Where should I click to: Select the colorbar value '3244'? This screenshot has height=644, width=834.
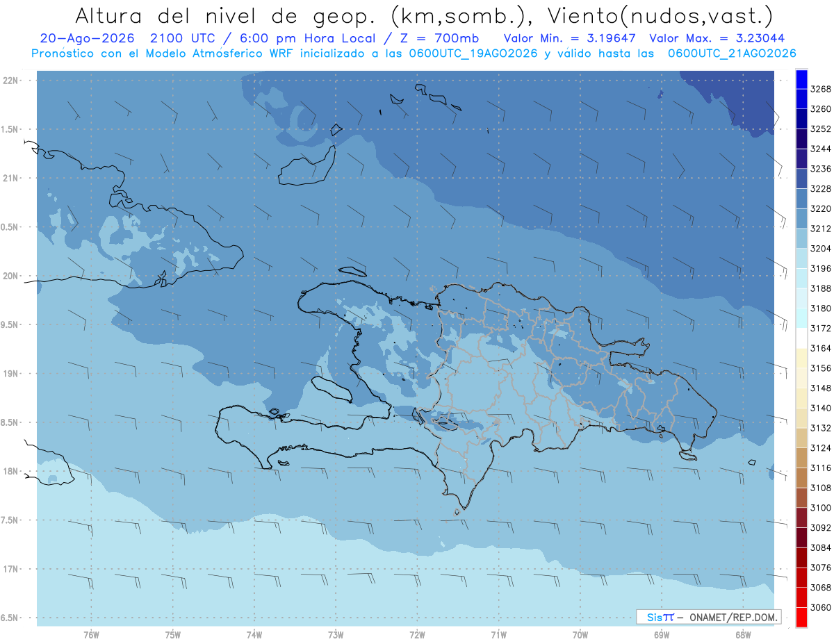tap(821, 149)
